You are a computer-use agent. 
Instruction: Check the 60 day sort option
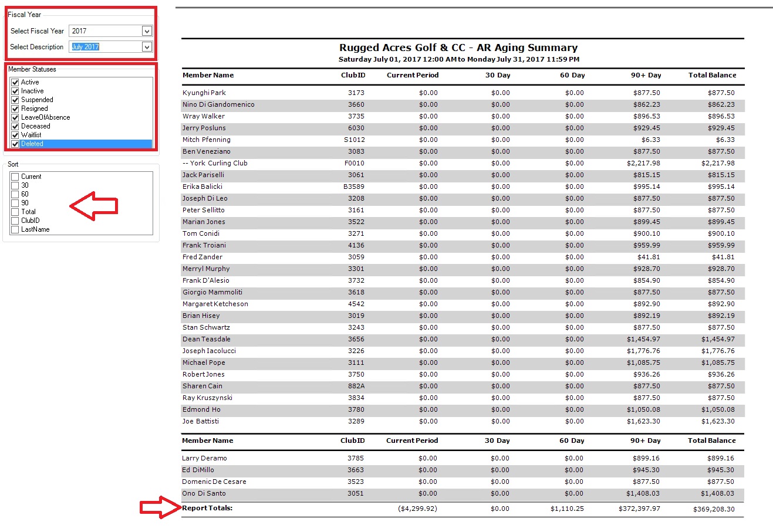click(15, 195)
